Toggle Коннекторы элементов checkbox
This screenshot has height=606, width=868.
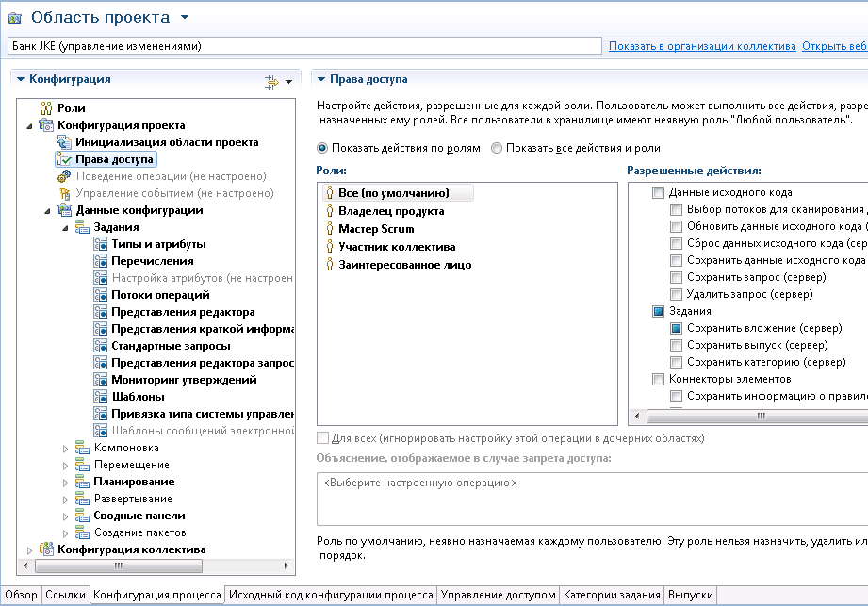click(658, 379)
